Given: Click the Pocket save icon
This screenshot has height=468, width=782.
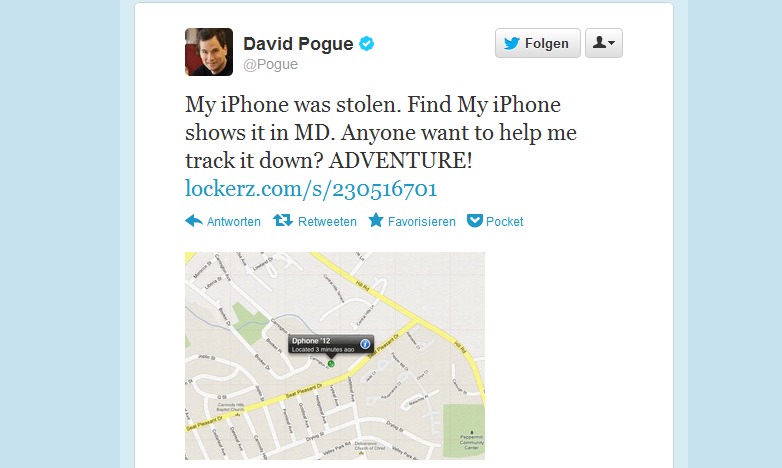Looking at the screenshot, I should tap(475, 221).
